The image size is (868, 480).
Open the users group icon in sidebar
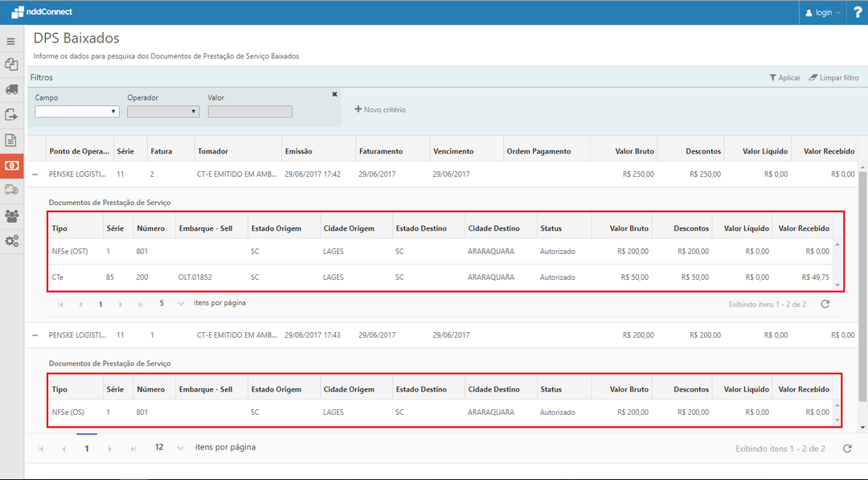[11, 215]
